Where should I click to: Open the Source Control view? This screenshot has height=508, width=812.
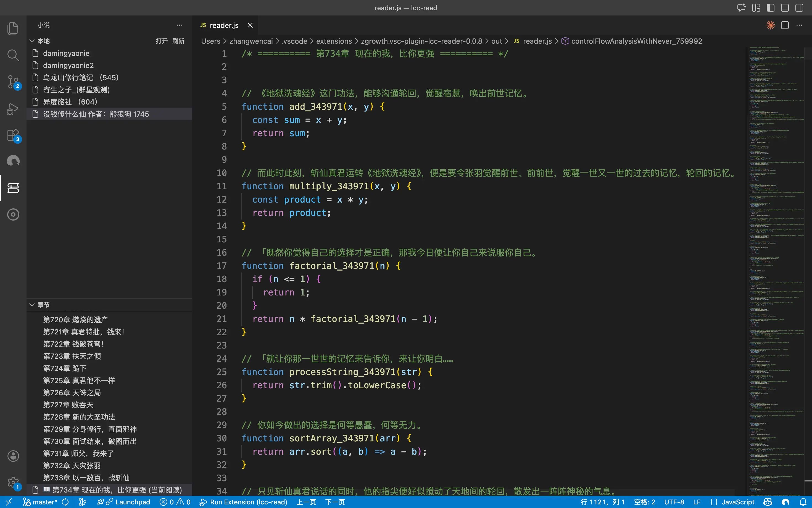click(13, 82)
